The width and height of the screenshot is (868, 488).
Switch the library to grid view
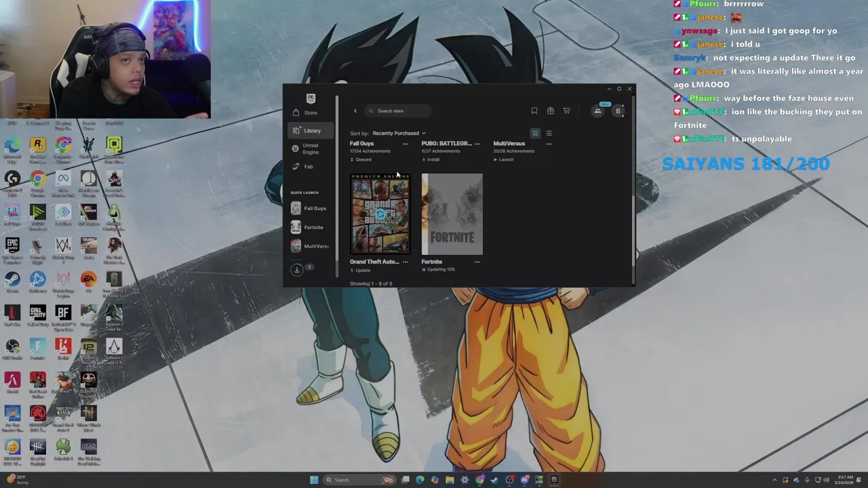[x=535, y=134]
